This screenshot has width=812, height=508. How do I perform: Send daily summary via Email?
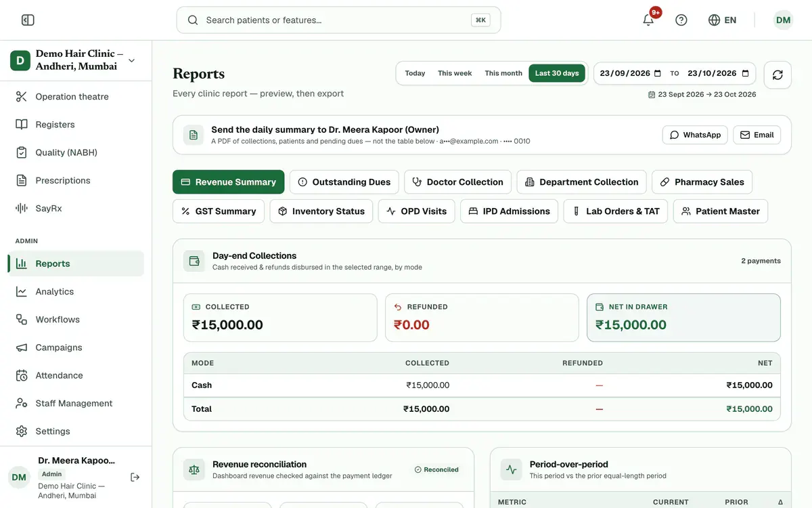click(757, 135)
